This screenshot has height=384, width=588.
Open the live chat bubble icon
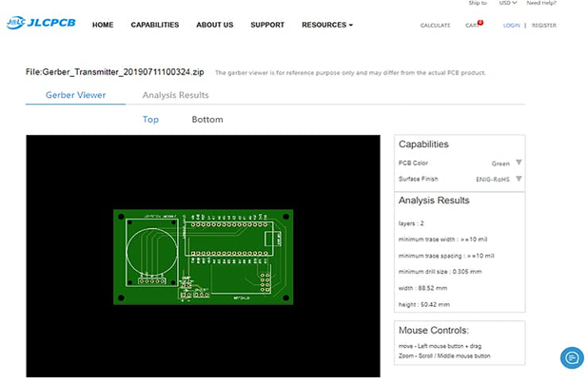[572, 357]
